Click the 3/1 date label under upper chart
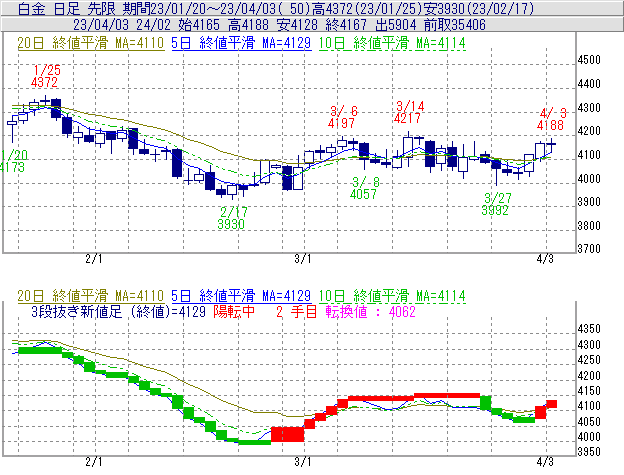The height and width of the screenshot is (475, 624). tap(303, 259)
